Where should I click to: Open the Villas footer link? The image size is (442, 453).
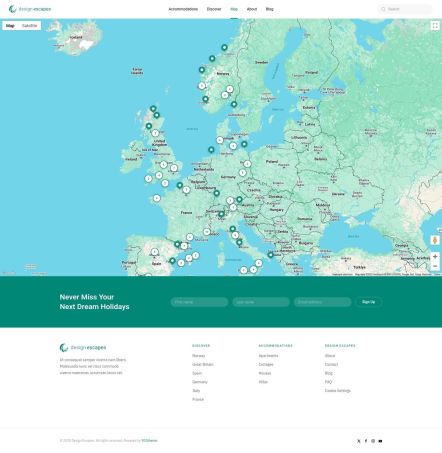click(263, 382)
